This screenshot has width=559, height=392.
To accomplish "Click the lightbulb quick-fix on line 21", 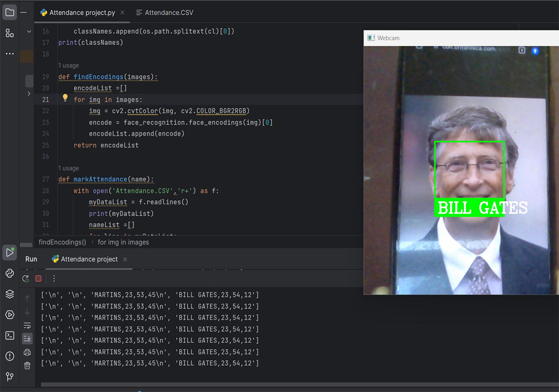I will tap(65, 98).
